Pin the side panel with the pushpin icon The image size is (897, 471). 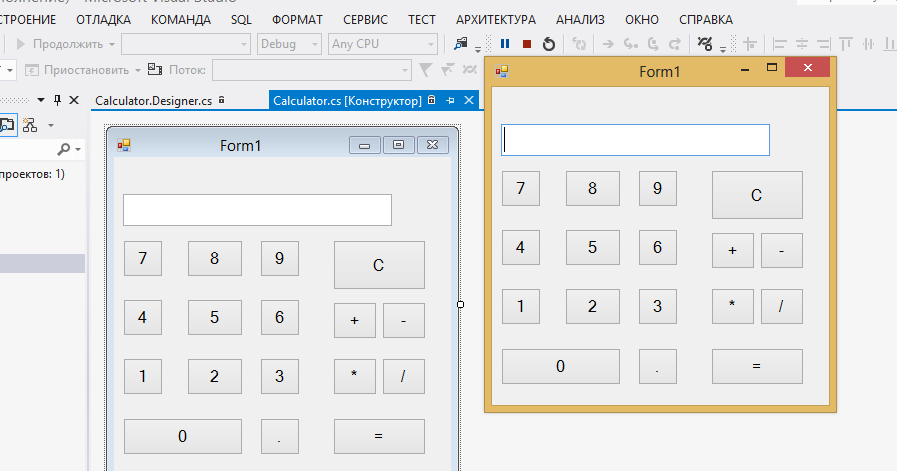[x=57, y=100]
